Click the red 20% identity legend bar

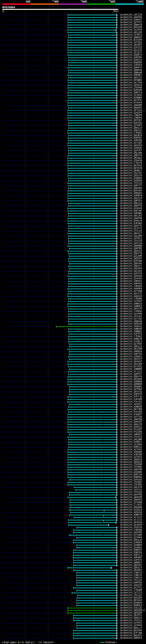coord(16,4)
